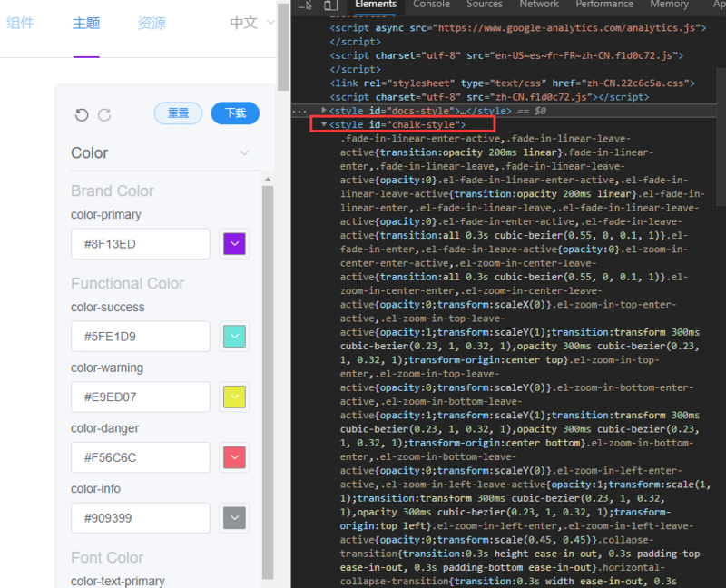Open the 组件 tab

[20, 23]
